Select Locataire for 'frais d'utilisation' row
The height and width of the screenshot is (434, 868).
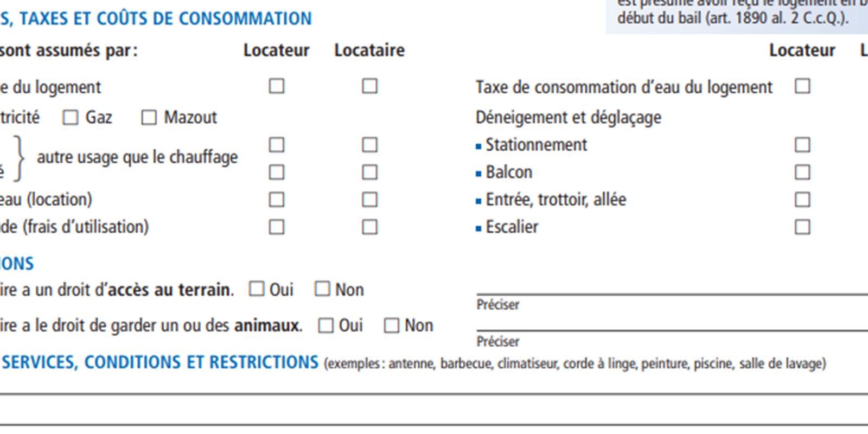point(370,227)
